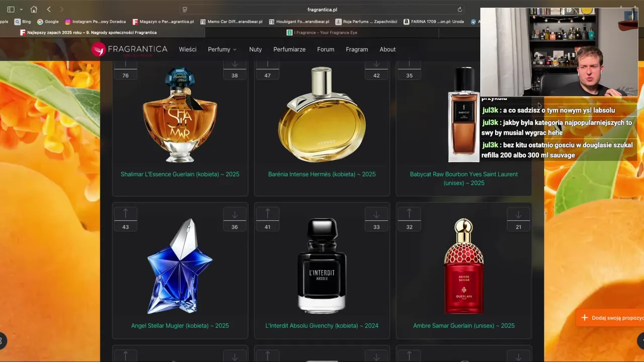
Task: Click the forward navigation arrow
Action: pos(62,10)
